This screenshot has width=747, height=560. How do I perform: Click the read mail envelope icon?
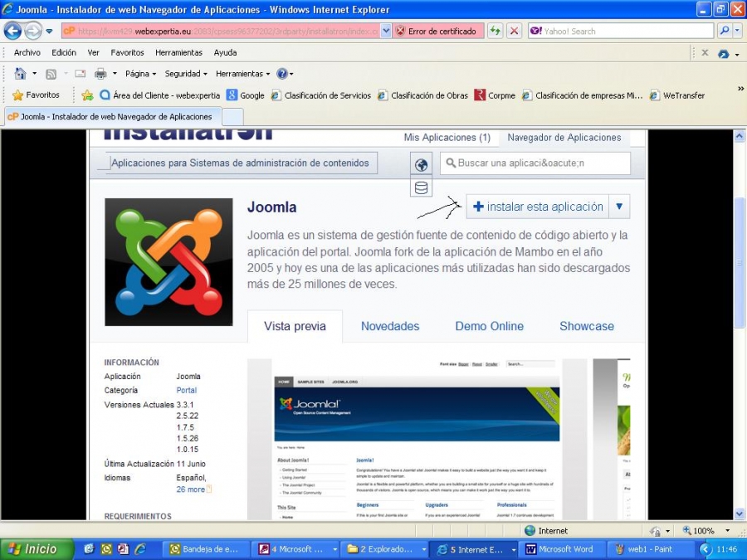pos(81,74)
